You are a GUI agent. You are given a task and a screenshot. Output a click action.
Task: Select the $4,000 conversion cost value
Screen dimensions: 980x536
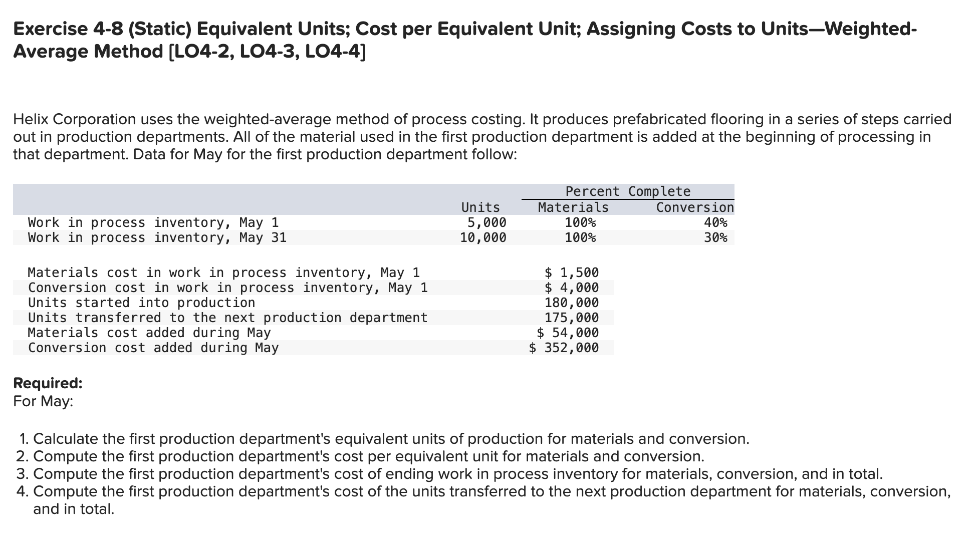[x=571, y=287]
